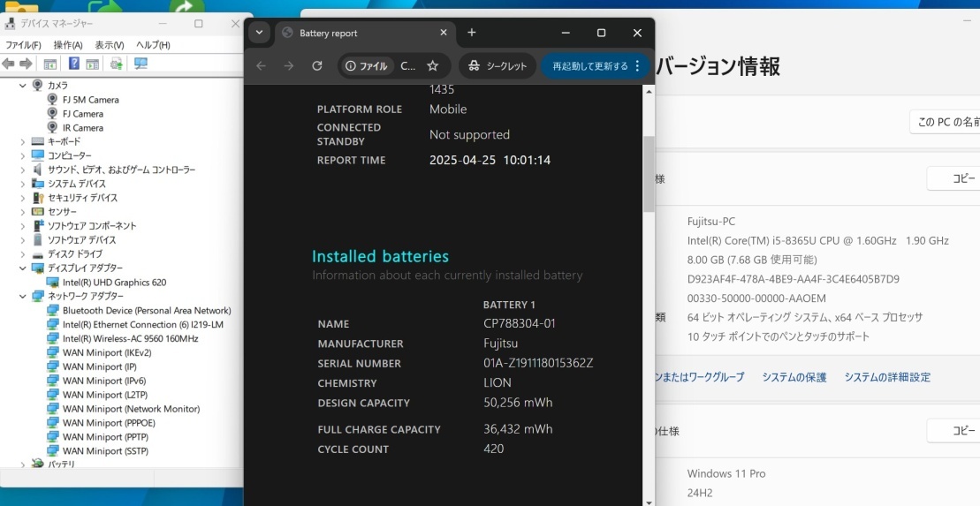The image size is (980, 506).
Task: Open tab search dropdown chevron
Action: pyautogui.click(x=259, y=33)
